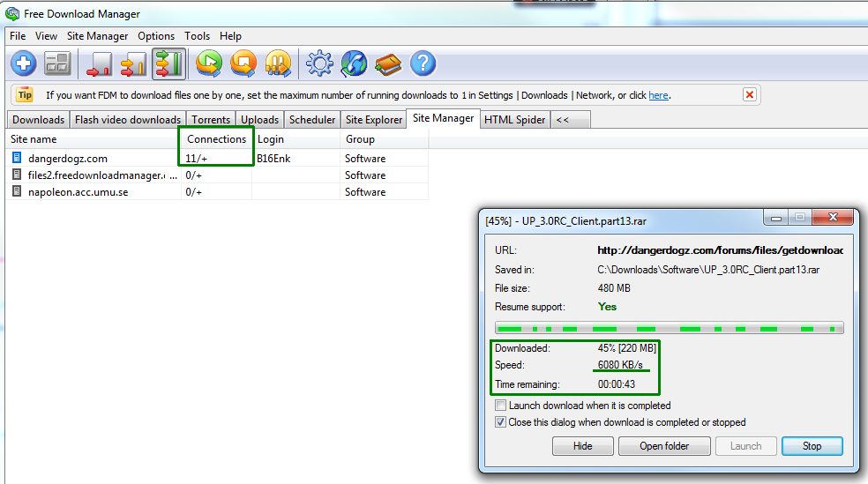The image size is (868, 484).
Task: Minimize the UP_3.0RC_Client download dialog
Action: tap(775, 218)
